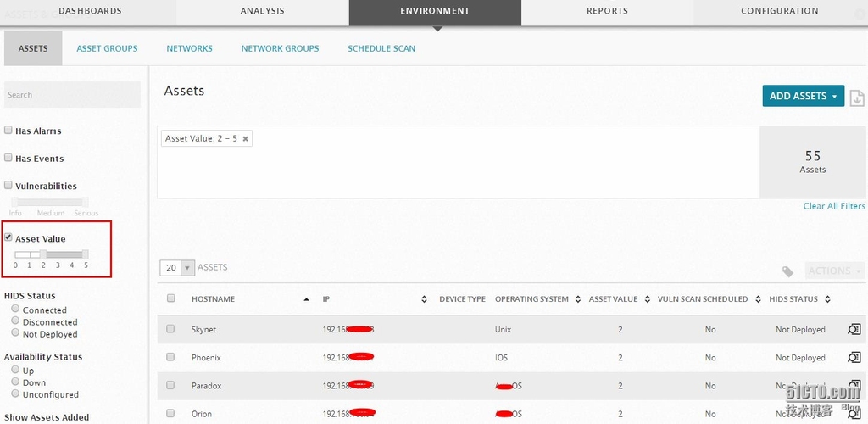This screenshot has width=868, height=424.
Task: Check the Skynet row checkbox
Action: point(170,329)
